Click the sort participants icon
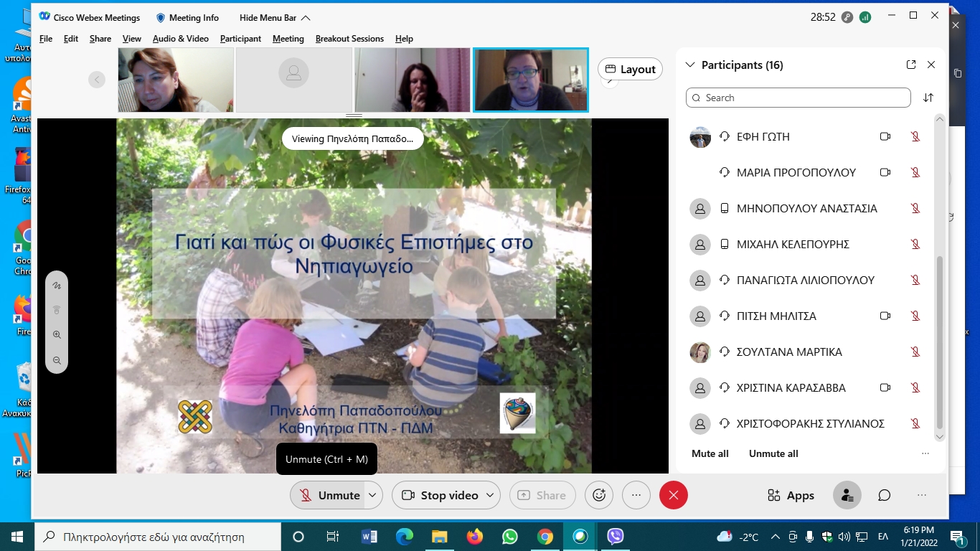This screenshot has height=551, width=980. 928,98
